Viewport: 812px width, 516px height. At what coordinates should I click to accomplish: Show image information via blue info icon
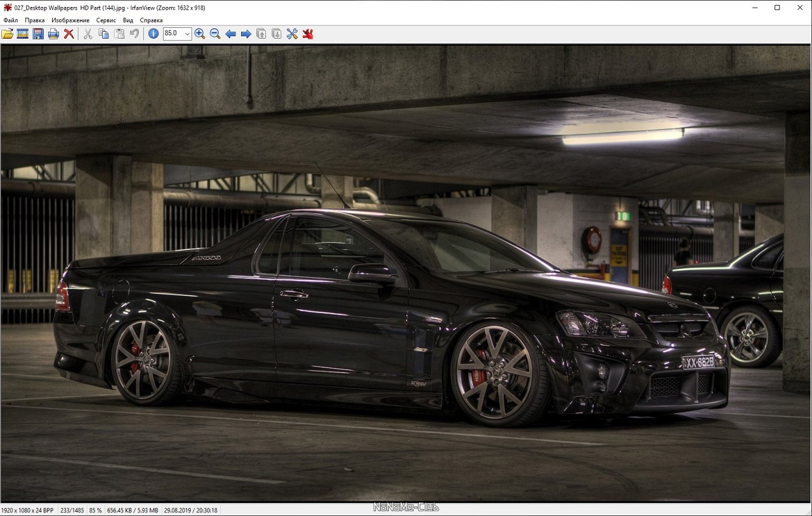click(x=154, y=34)
